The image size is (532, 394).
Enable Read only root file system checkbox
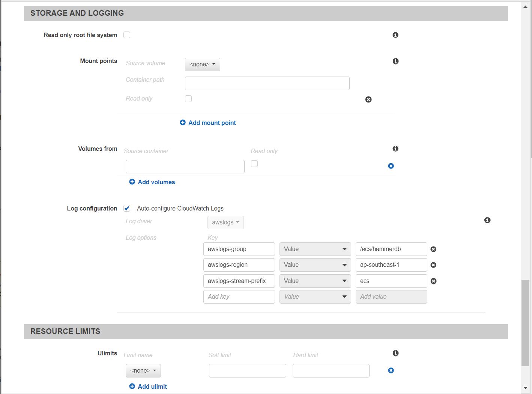[127, 35]
